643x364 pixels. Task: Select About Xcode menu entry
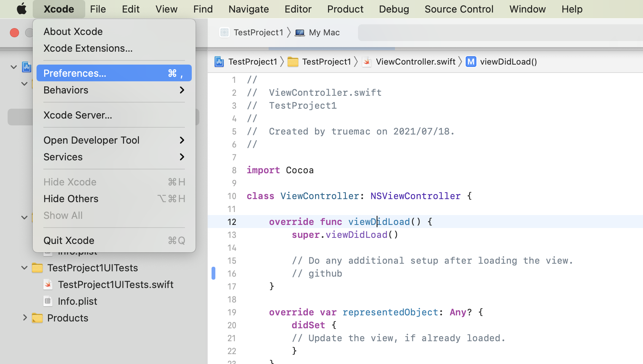[114, 32]
